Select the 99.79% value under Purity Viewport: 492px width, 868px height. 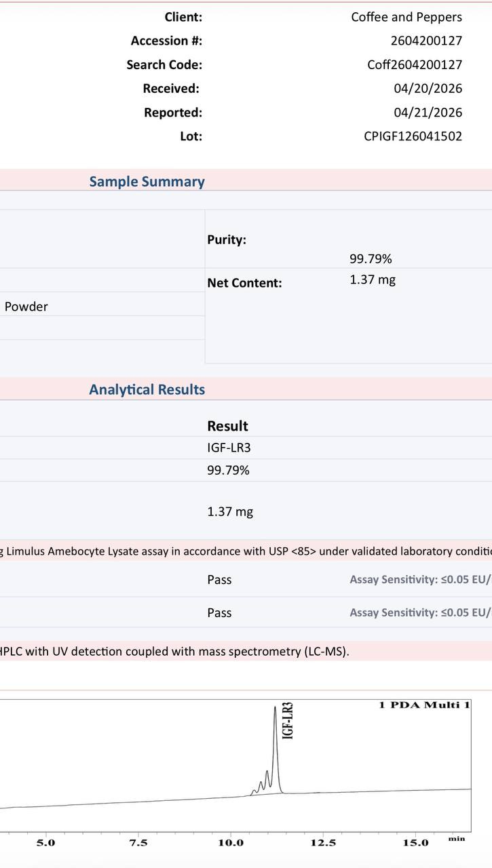[371, 259]
